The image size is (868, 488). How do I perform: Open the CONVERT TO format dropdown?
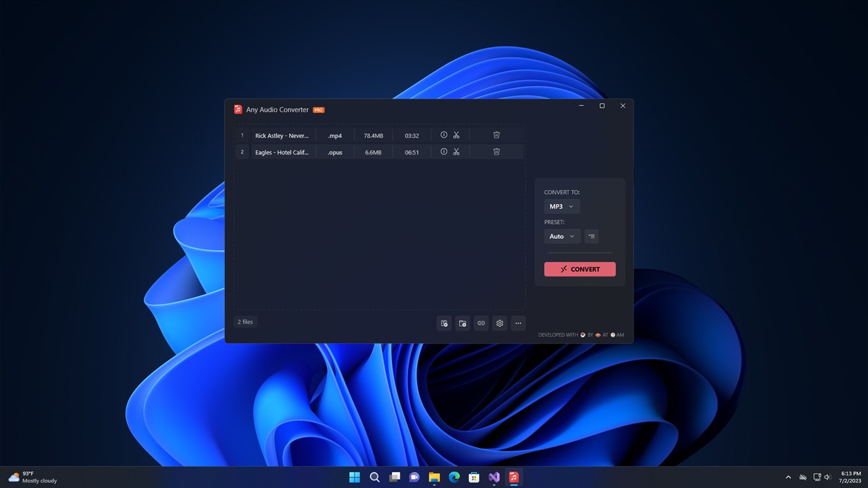pyautogui.click(x=561, y=206)
